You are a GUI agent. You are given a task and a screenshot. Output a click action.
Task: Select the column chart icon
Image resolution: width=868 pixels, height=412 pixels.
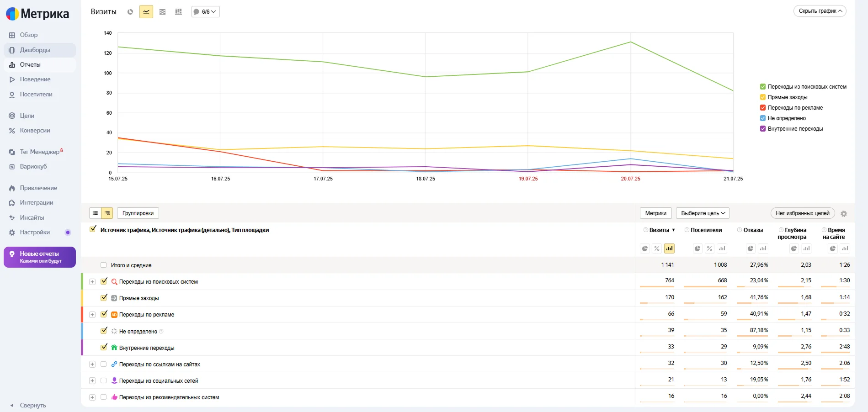pos(178,12)
